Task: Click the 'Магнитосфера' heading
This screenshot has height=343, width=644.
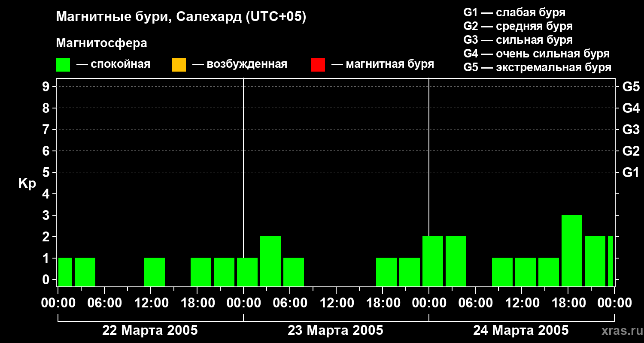Action: coord(102,43)
